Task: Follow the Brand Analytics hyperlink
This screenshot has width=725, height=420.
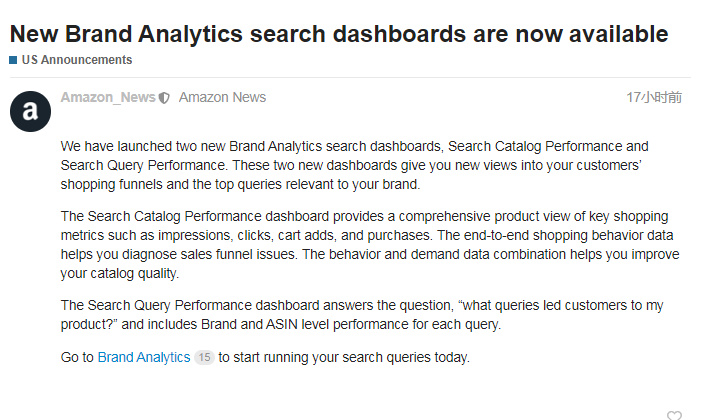Action: tap(143, 357)
